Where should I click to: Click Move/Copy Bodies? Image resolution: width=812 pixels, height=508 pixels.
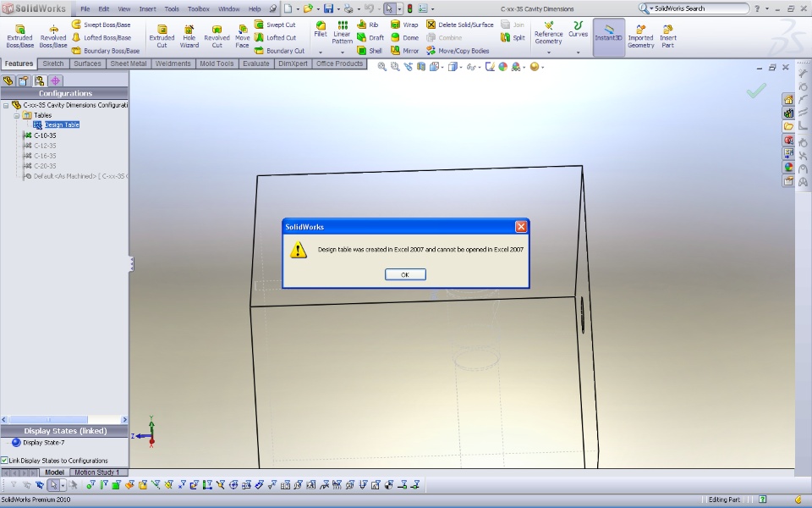[x=458, y=50]
